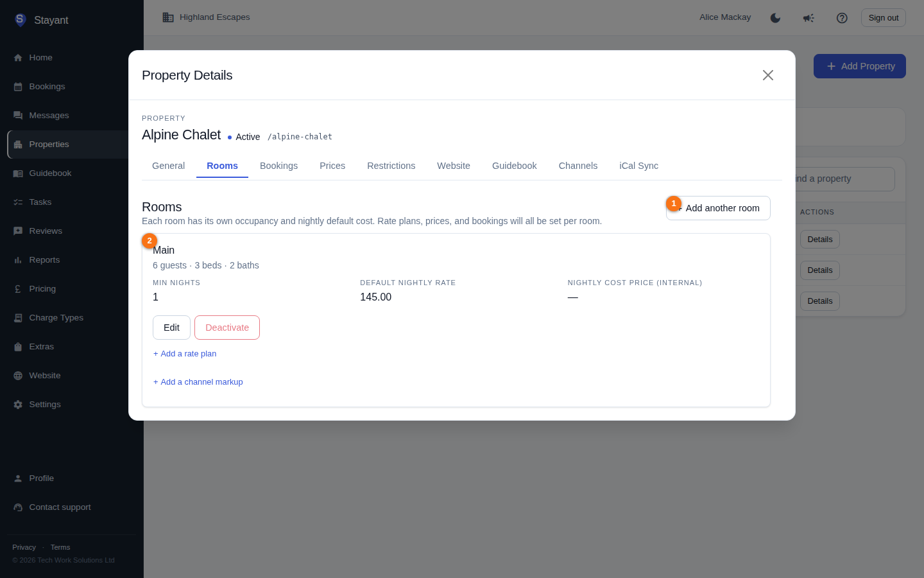Edit the Main room
The width and height of the screenshot is (924, 578).
point(171,328)
